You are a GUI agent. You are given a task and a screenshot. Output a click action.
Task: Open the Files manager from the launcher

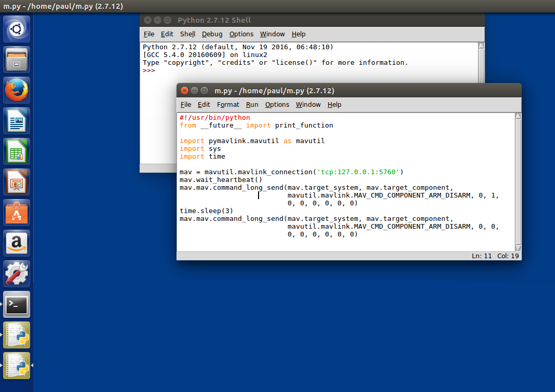coord(17,60)
